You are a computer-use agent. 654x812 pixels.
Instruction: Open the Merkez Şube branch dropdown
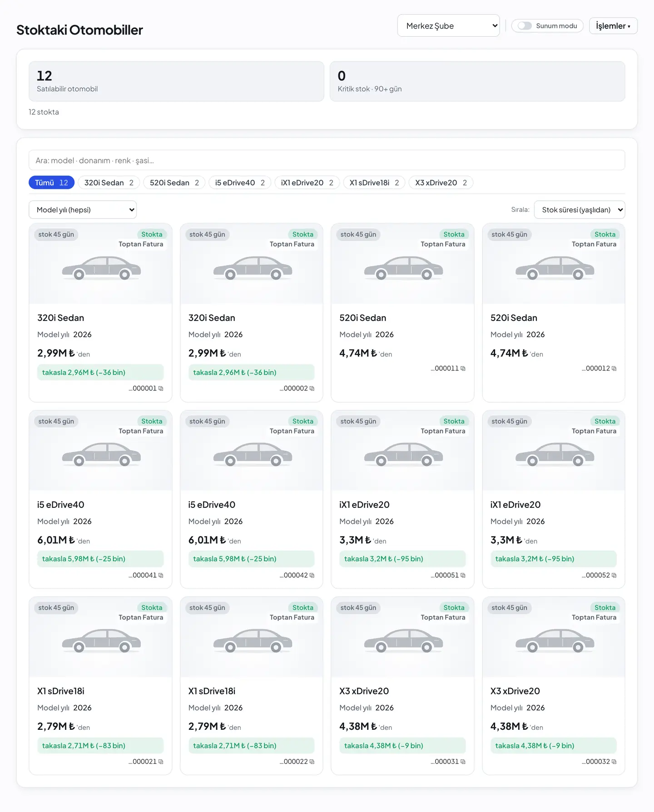coord(448,26)
